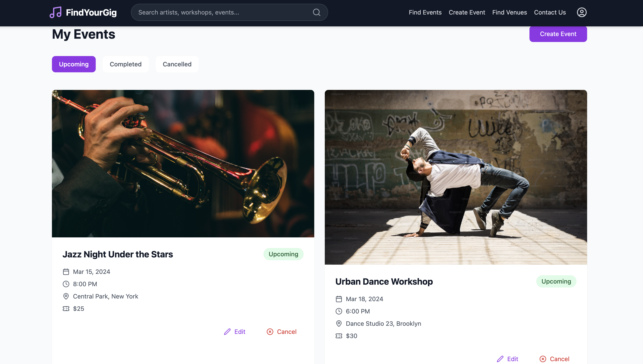This screenshot has height=364, width=643.
Task: Select the Upcoming tab
Action: (x=73, y=64)
